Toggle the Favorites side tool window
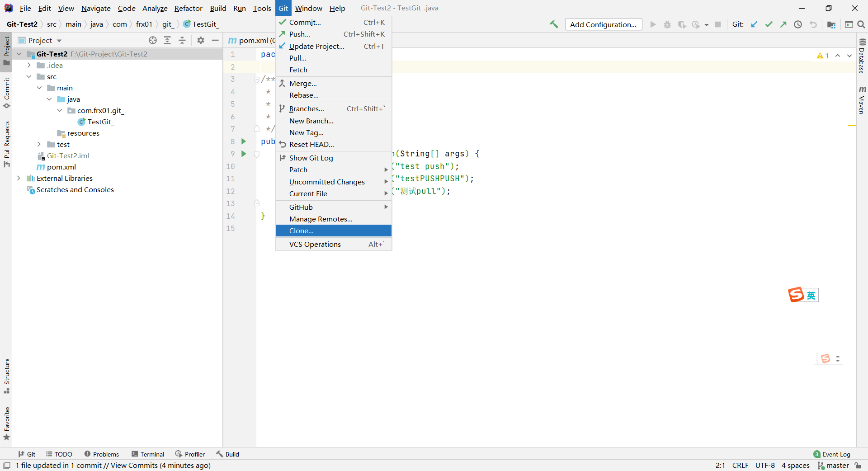The width and height of the screenshot is (868, 471). click(6, 423)
